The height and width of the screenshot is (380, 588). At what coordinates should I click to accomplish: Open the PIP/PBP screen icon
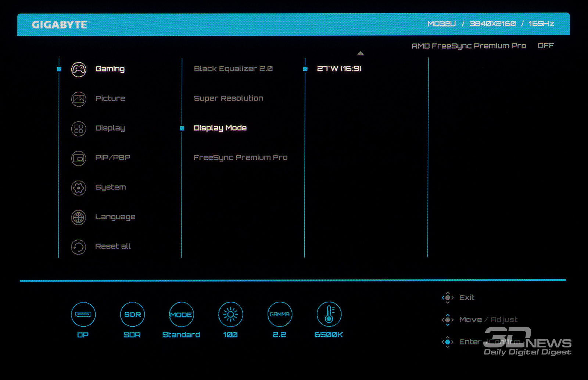coord(79,158)
